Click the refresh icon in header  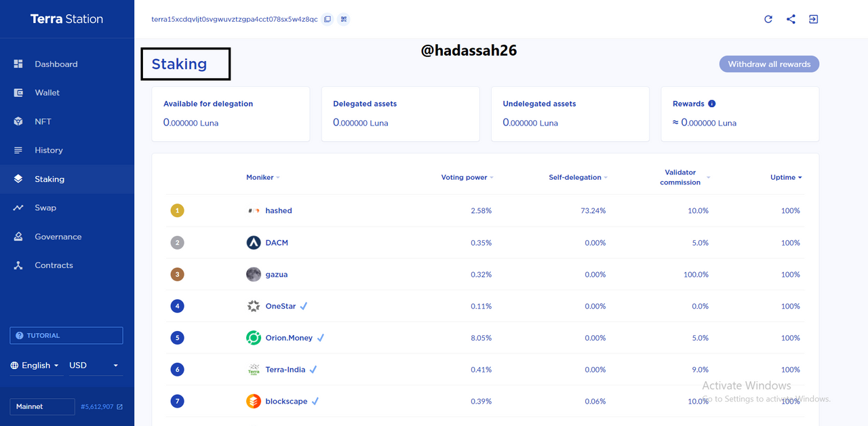pos(768,19)
